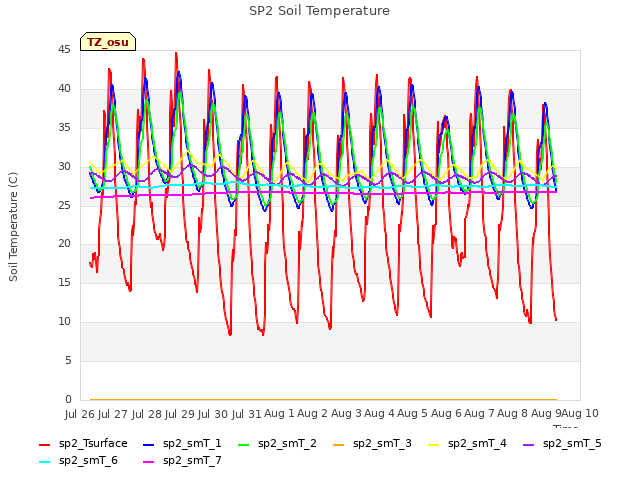
Task: Click the yellow sp2_smT_4 legend swatch
Action: tap(433, 444)
